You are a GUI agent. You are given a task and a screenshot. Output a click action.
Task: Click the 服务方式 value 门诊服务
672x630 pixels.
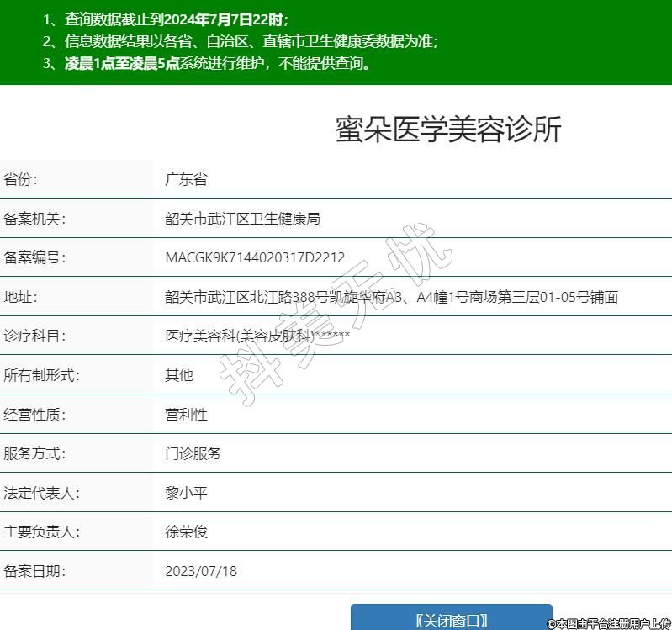193,453
